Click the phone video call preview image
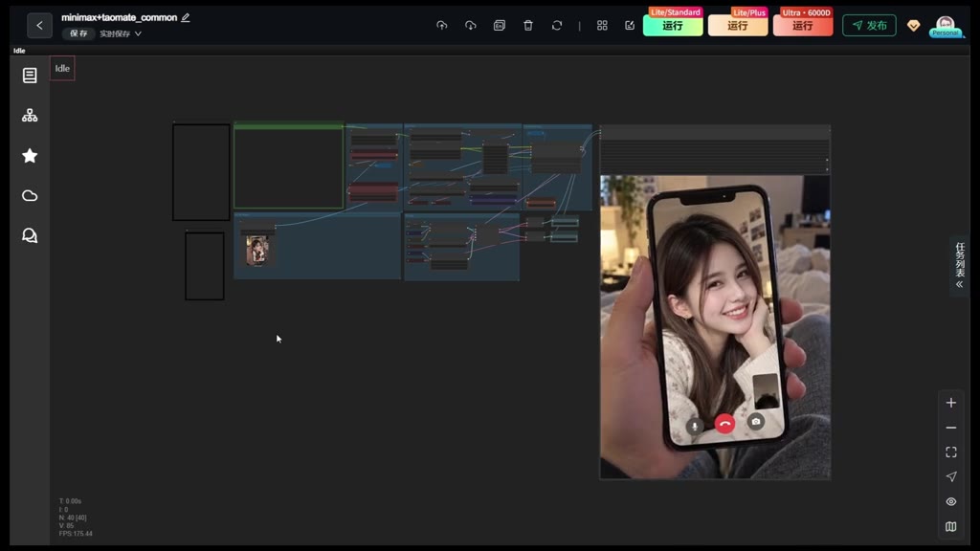Screen dimensions: 980x551 pos(715,327)
